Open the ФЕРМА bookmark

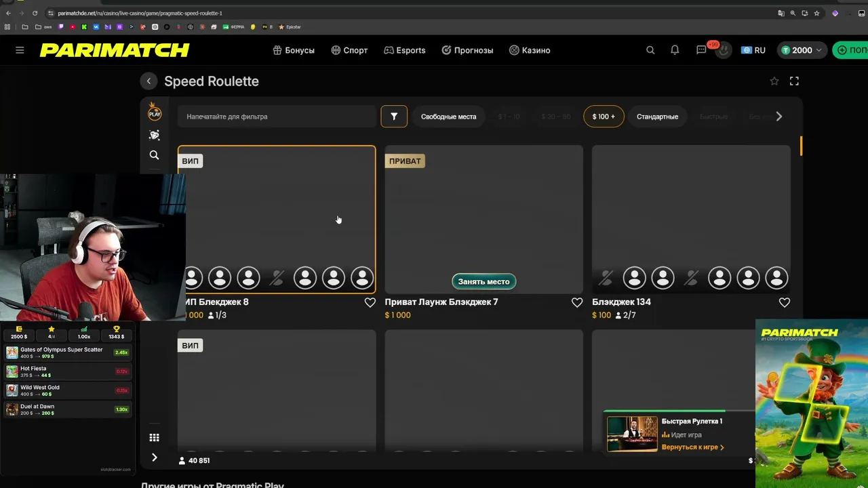(x=233, y=27)
